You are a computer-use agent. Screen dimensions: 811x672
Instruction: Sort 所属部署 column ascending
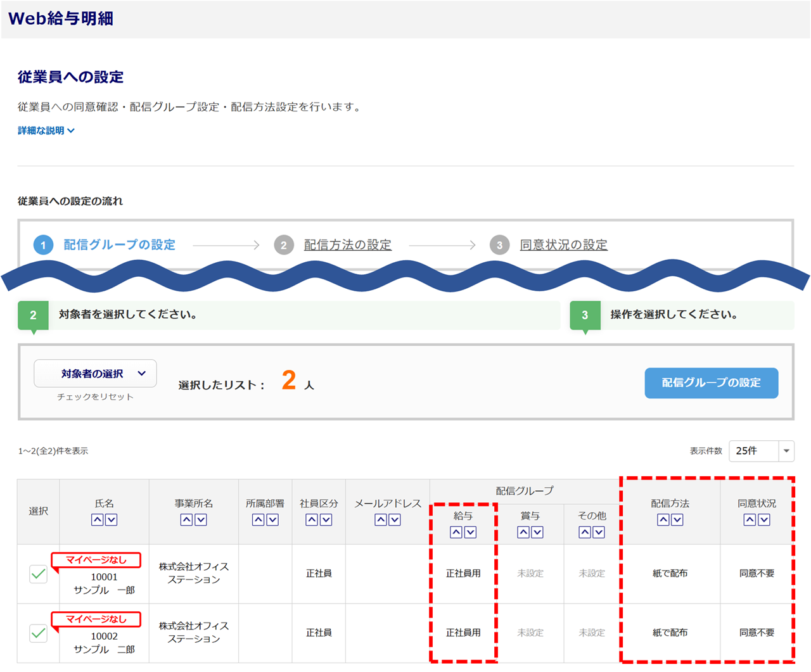258,520
